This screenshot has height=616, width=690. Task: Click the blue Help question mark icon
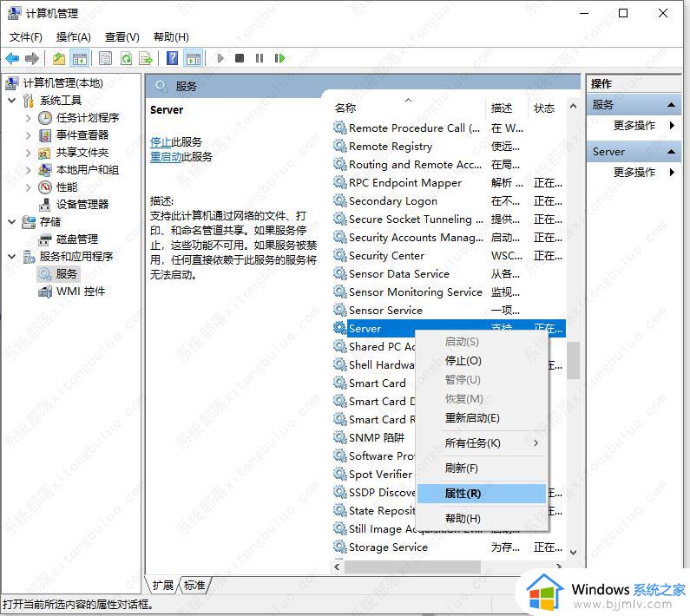[x=173, y=58]
